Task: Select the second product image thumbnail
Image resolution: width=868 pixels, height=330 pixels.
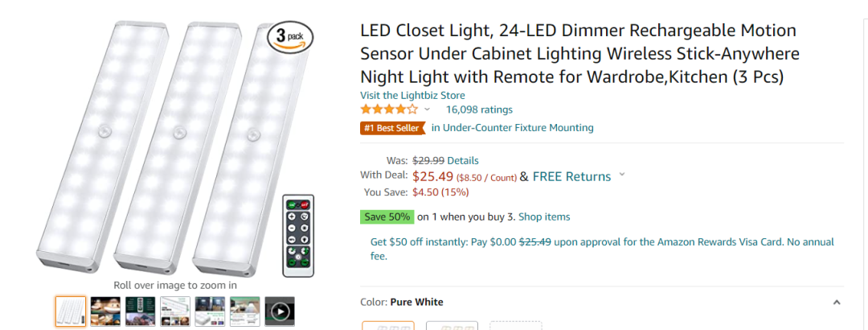Action: tap(105, 311)
